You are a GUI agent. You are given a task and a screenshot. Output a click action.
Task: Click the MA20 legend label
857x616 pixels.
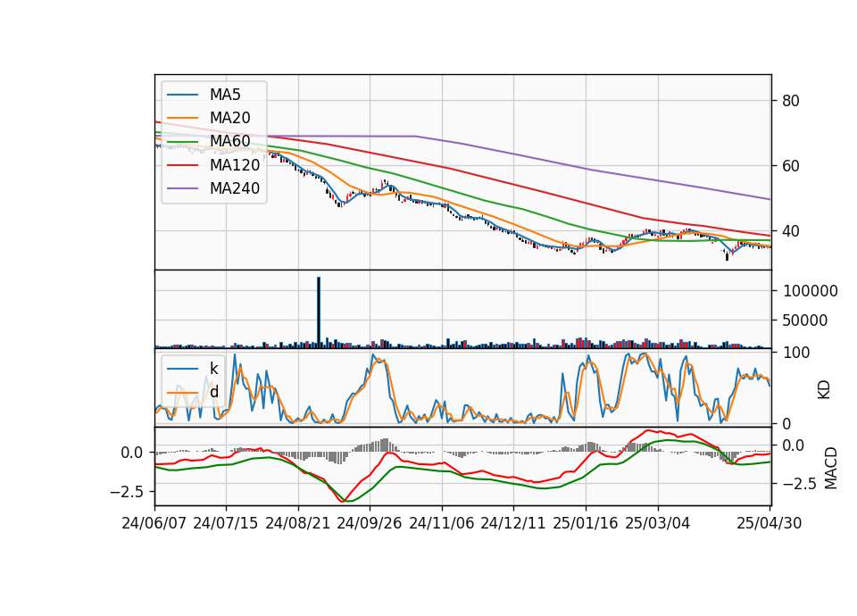coord(229,118)
